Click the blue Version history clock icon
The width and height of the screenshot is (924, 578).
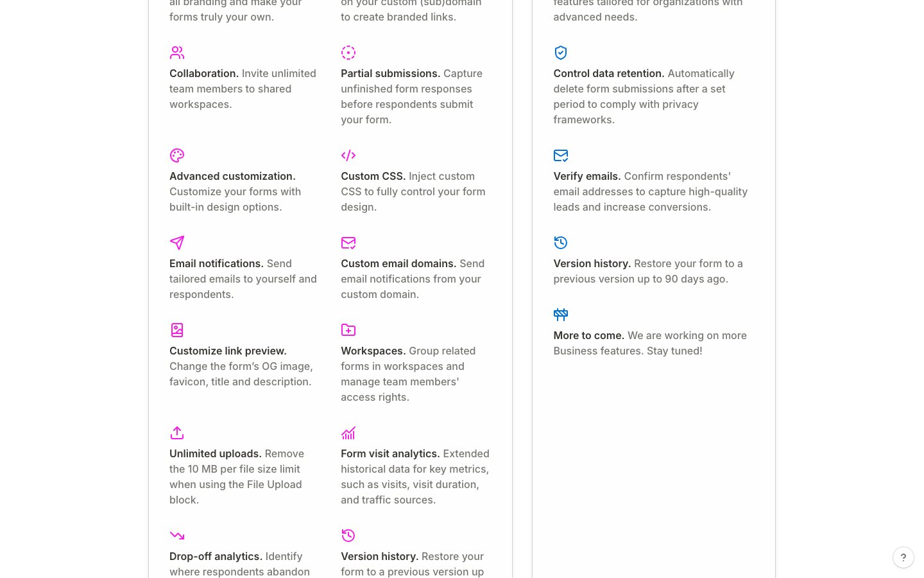point(561,243)
